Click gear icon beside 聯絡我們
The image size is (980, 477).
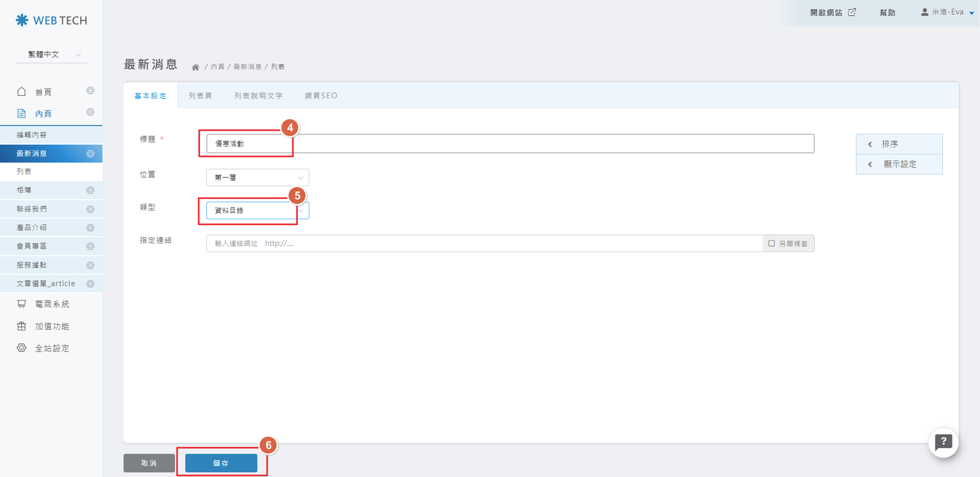click(x=90, y=209)
